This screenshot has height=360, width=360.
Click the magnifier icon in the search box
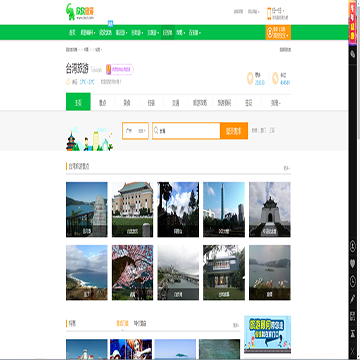tap(156, 131)
